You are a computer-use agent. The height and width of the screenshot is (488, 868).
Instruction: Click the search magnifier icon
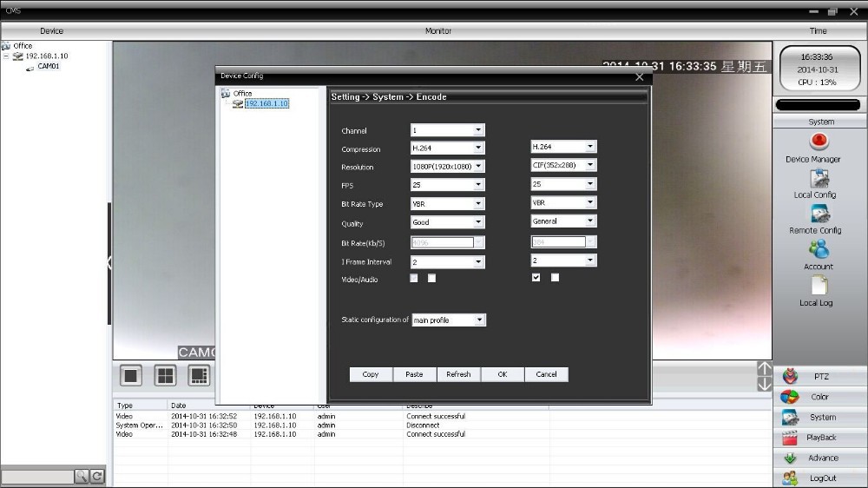81,476
